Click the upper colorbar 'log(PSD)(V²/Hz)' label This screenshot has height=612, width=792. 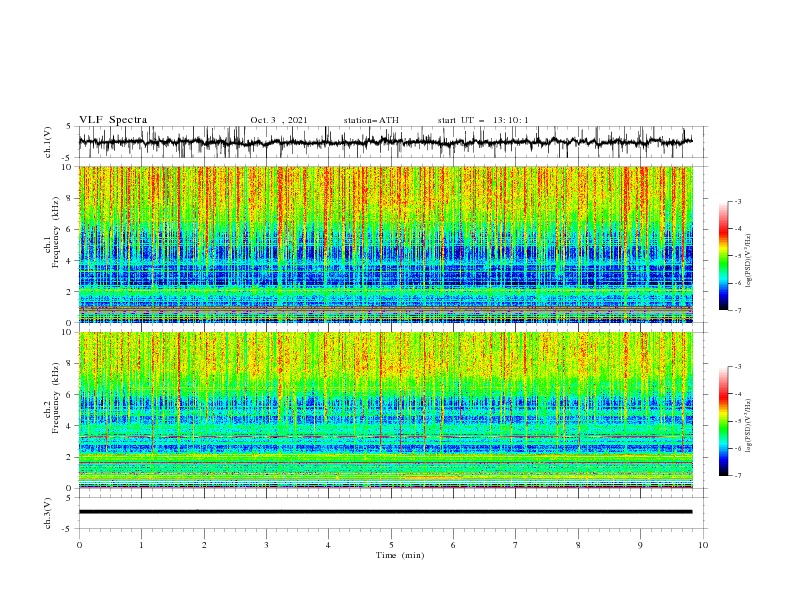pos(748,261)
